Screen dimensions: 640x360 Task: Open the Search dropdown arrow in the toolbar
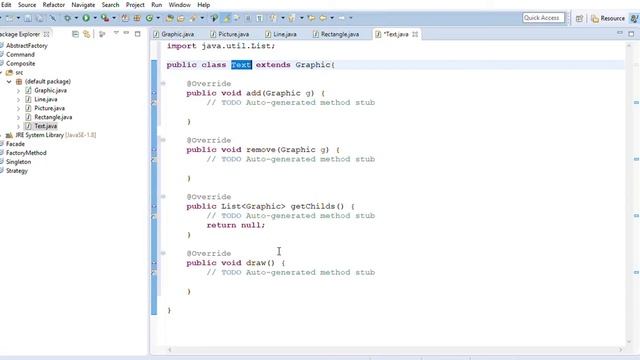tap(202, 18)
